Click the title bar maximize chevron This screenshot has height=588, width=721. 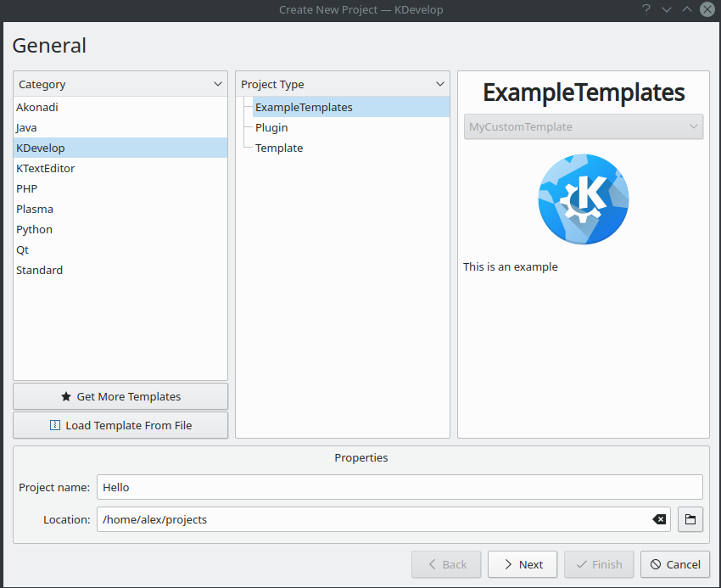[687, 9]
